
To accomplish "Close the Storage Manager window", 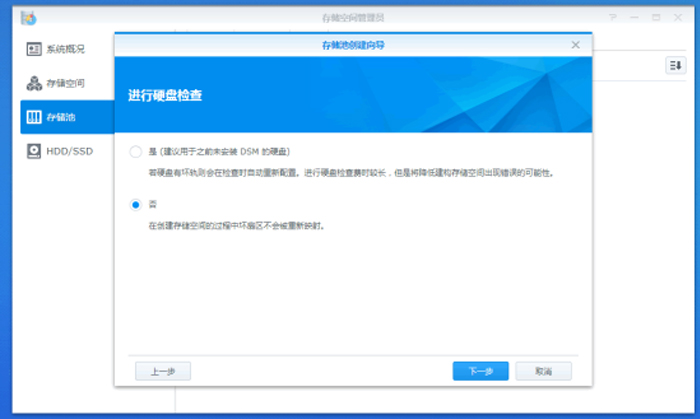I will 678,17.
